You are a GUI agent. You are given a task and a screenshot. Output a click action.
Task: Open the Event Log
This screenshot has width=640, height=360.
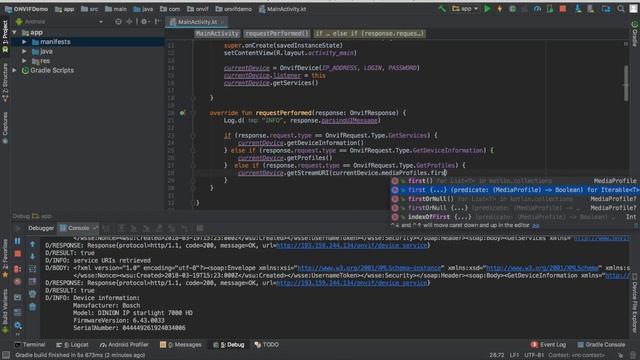[548, 345]
